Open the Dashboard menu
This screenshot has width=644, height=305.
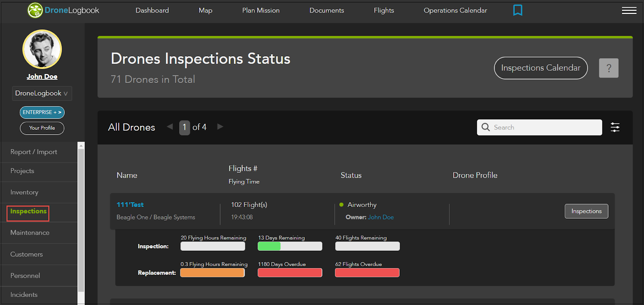(x=152, y=10)
